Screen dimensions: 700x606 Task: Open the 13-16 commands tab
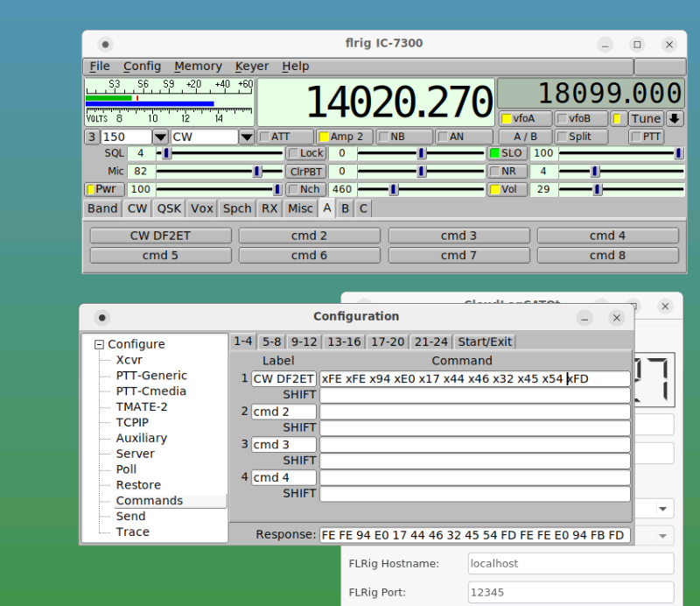pos(344,342)
